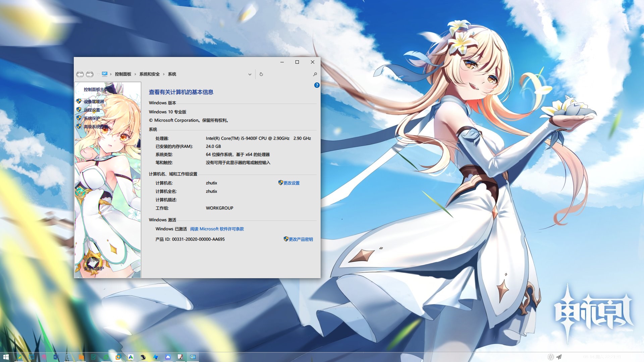Screen dimensions: 644x362
Task: Click the Windows 已激活 status text
Action: click(x=171, y=229)
